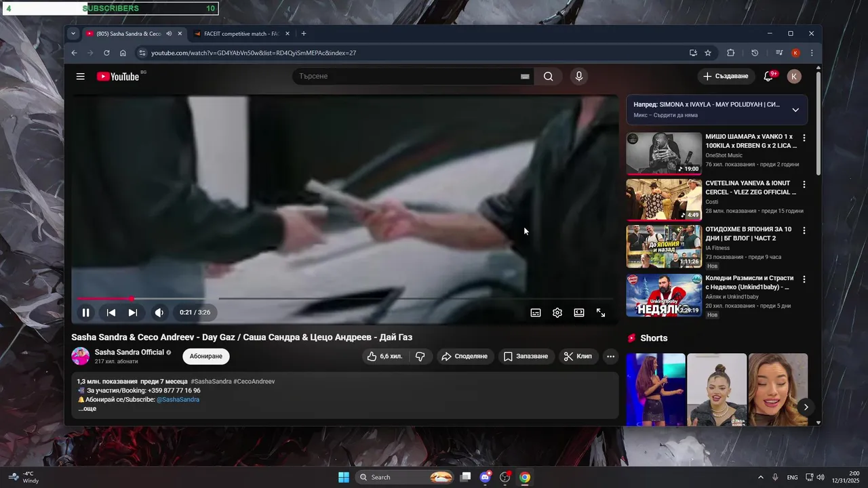The height and width of the screenshot is (488, 868).
Task: Mute the Sasha Sandra tab audio icon
Action: pyautogui.click(x=169, y=34)
